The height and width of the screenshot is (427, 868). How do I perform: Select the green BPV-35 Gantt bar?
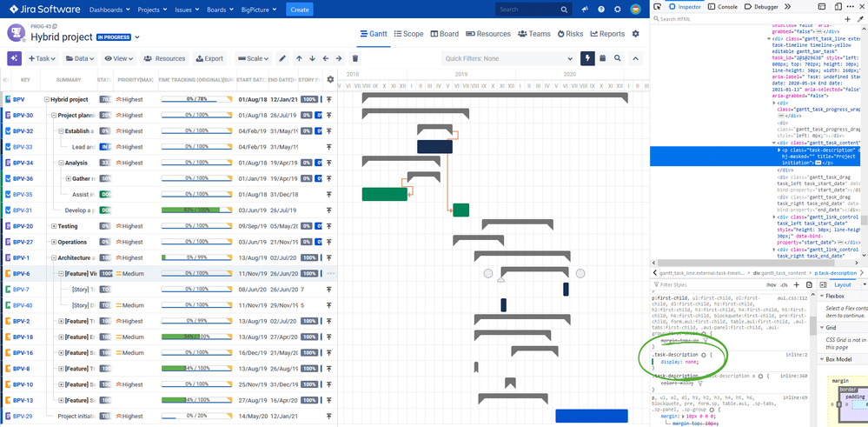pyautogui.click(x=385, y=195)
